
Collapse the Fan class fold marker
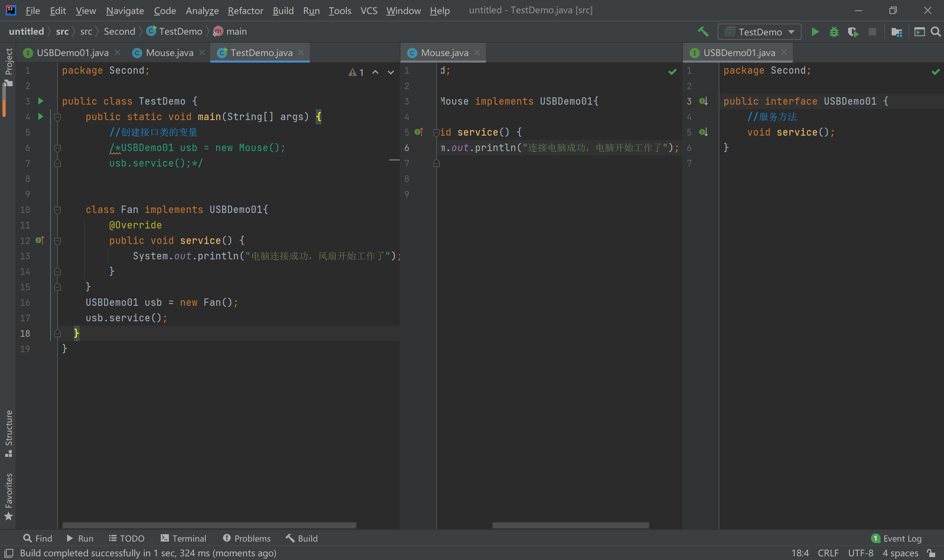coord(58,210)
